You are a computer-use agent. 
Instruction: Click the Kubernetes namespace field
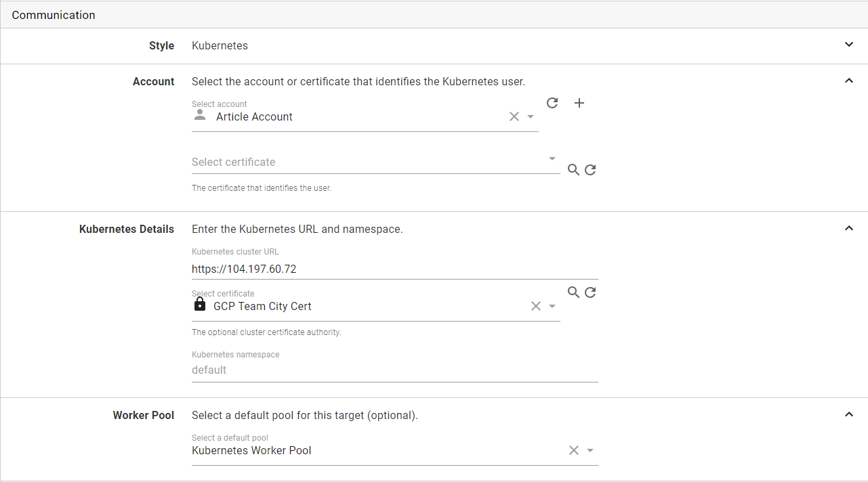click(394, 370)
